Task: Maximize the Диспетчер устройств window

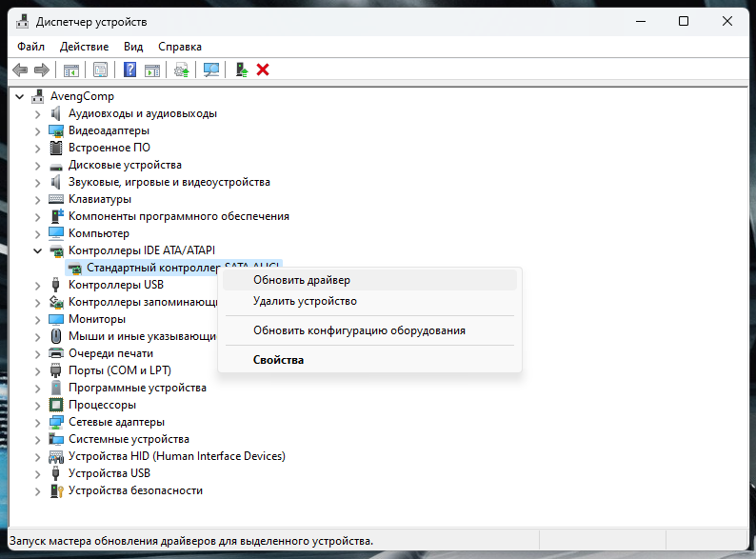Action: click(x=684, y=21)
